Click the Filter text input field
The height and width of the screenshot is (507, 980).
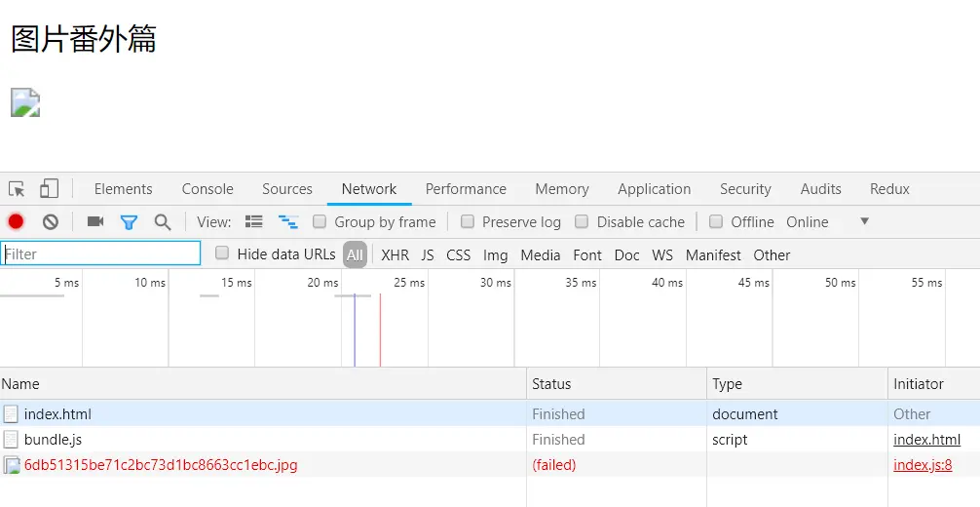101,254
